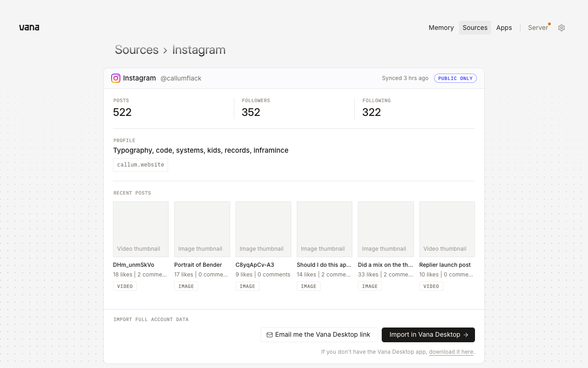Open the 'Should I do this' post thumbnail
This screenshot has width=588, height=368.
[x=324, y=229]
